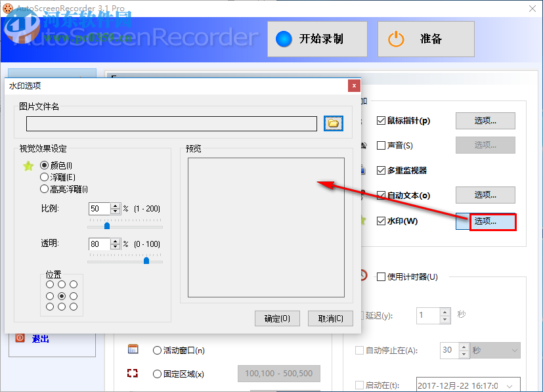The image size is (543, 392).
Task: Click the 透明 transparency slider handle
Action: 146,260
